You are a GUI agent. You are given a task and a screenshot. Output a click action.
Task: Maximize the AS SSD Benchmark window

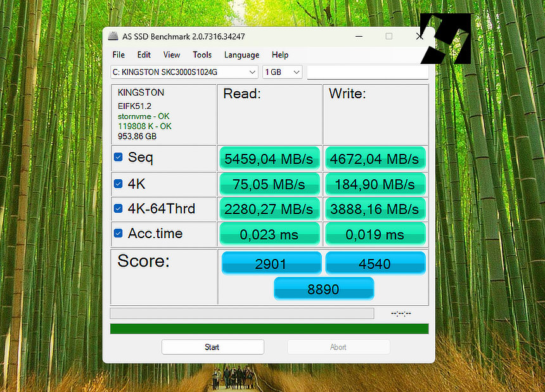point(389,37)
